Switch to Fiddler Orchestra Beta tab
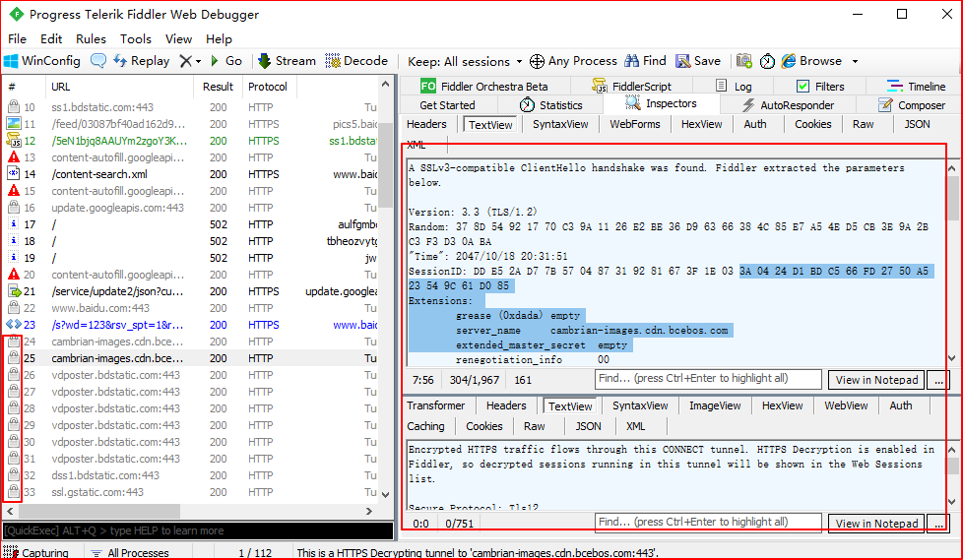Screen dimensions: 963x560 tap(483, 86)
